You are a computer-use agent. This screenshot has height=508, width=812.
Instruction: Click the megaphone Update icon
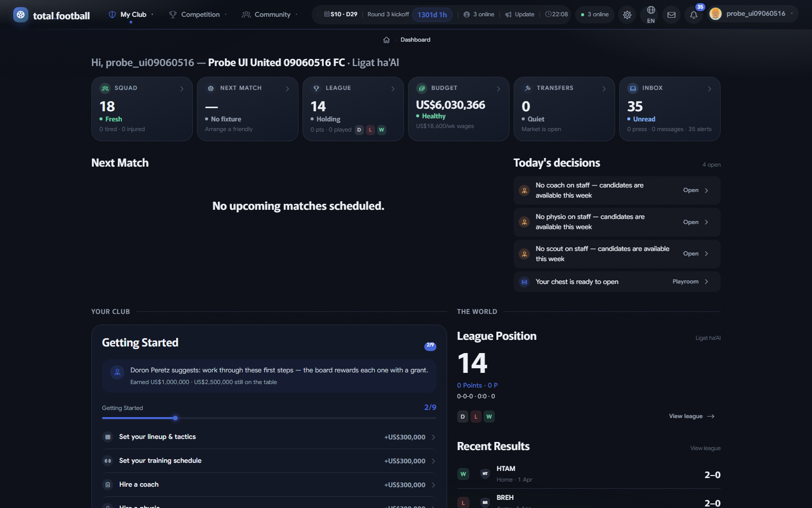pyautogui.click(x=508, y=15)
